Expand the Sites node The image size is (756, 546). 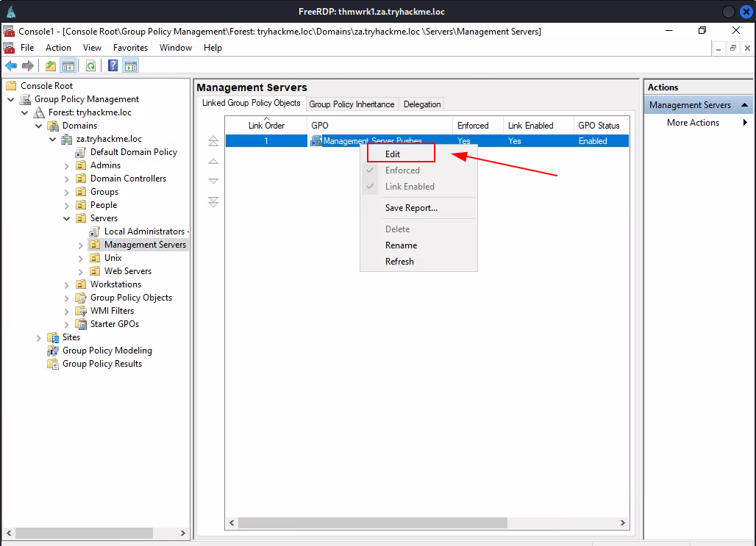click(39, 338)
